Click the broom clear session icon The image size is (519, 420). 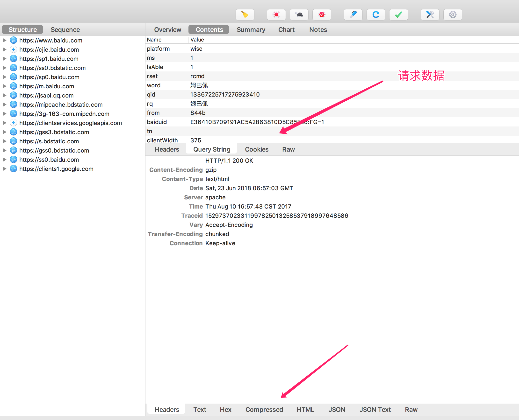click(x=245, y=14)
